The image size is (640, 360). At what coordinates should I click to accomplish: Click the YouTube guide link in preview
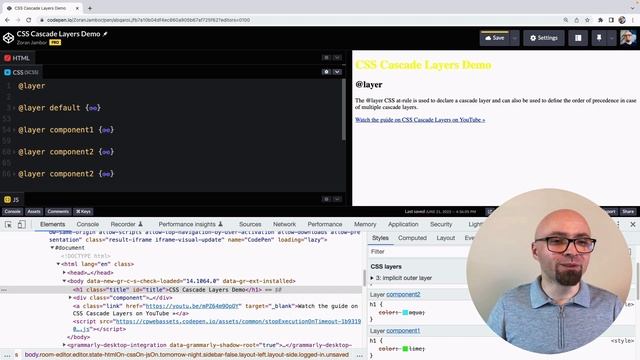(x=420, y=120)
